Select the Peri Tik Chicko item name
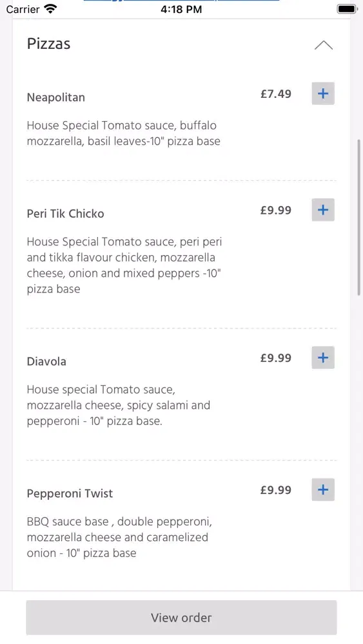Image resolution: width=363 pixels, height=644 pixels. coord(65,214)
